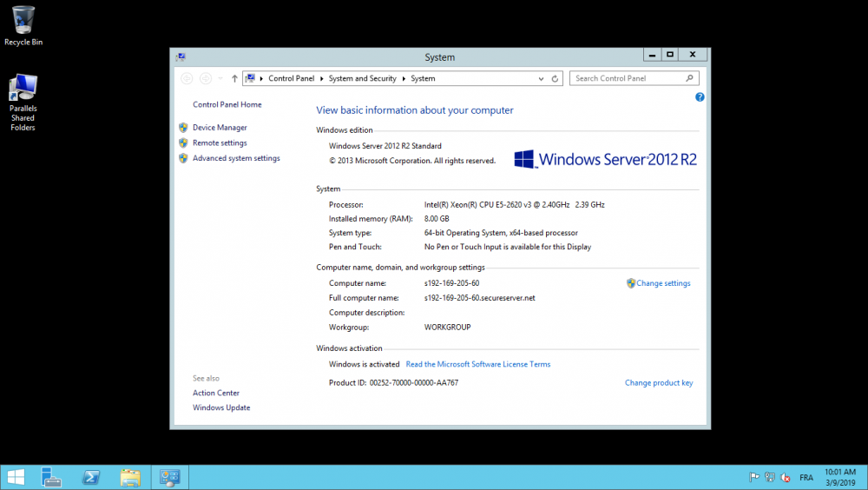Click the help question mark icon
Viewport: 868px width, 490px height.
700,97
